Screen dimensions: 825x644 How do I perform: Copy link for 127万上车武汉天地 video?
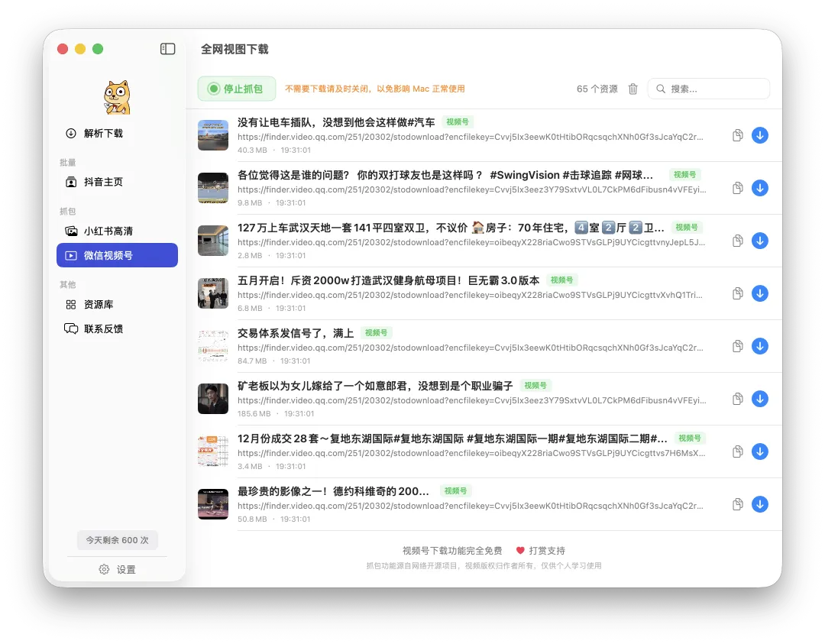click(x=738, y=241)
